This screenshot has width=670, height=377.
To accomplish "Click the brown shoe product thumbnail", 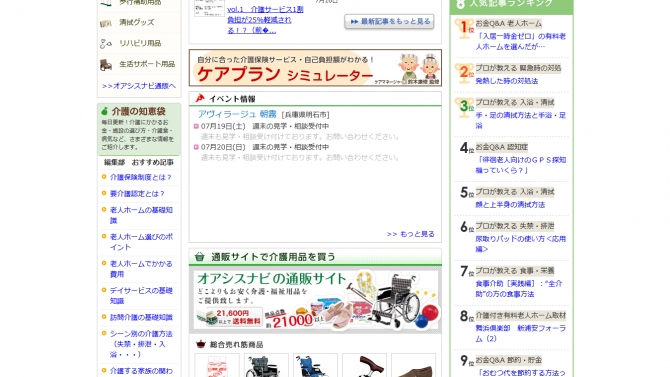I will (414, 365).
